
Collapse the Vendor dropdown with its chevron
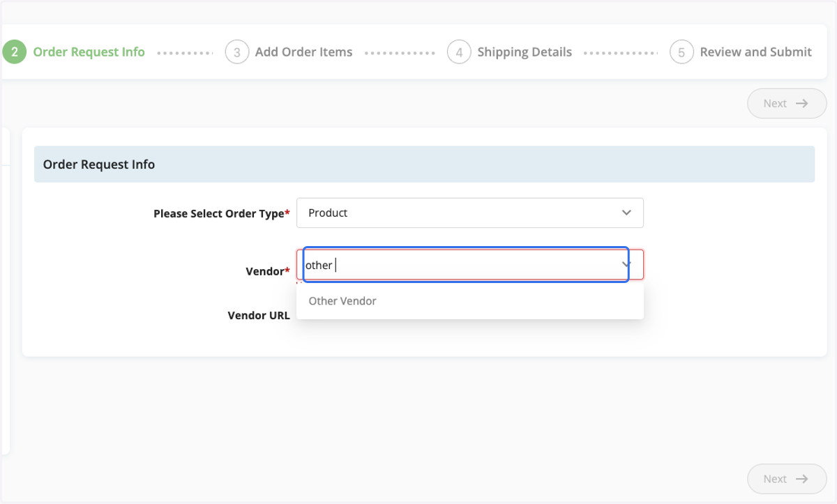626,265
